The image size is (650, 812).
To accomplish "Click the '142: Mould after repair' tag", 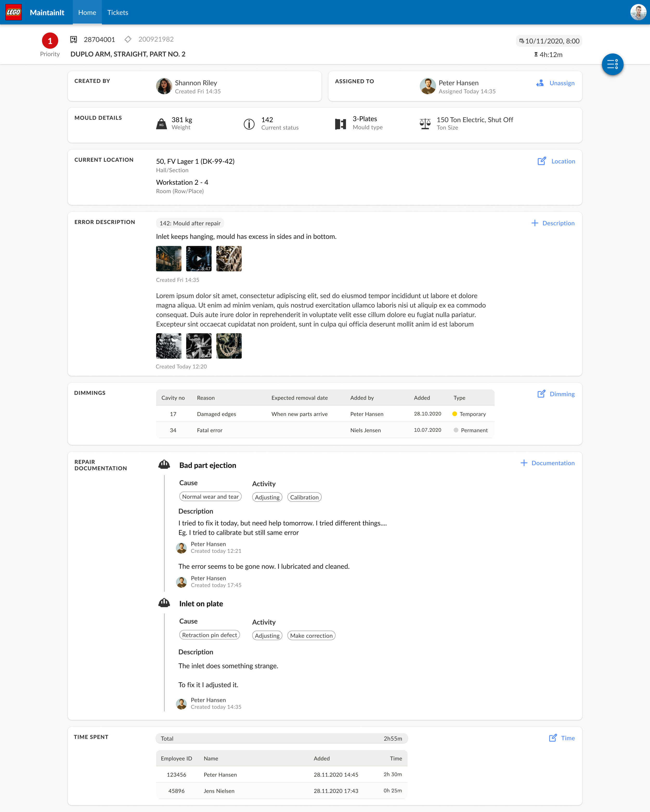I will point(190,223).
